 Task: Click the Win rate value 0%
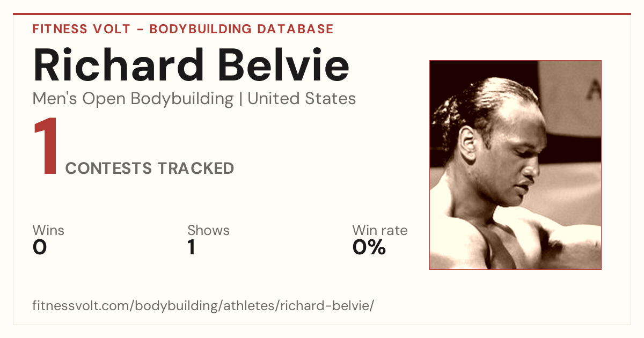369,247
